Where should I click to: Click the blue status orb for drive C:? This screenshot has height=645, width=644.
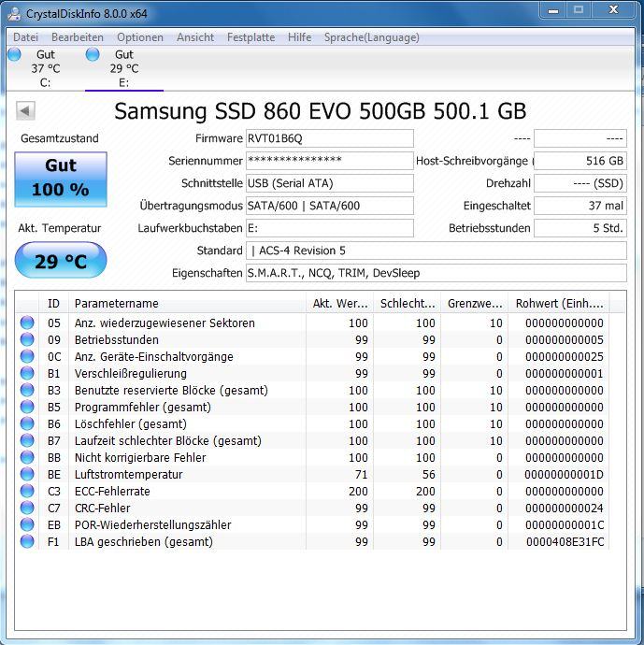pyautogui.click(x=14, y=54)
